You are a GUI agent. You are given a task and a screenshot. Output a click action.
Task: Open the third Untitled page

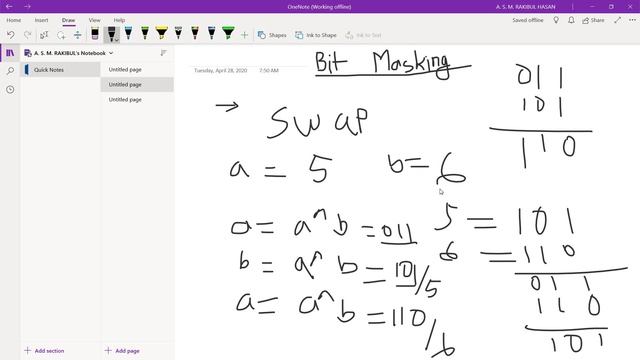click(x=137, y=100)
